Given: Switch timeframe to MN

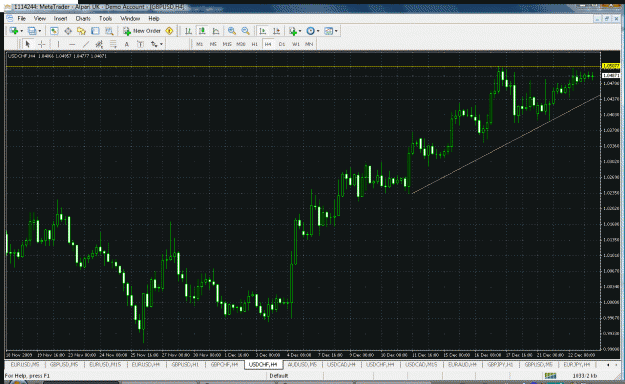Looking at the screenshot, I should point(309,44).
